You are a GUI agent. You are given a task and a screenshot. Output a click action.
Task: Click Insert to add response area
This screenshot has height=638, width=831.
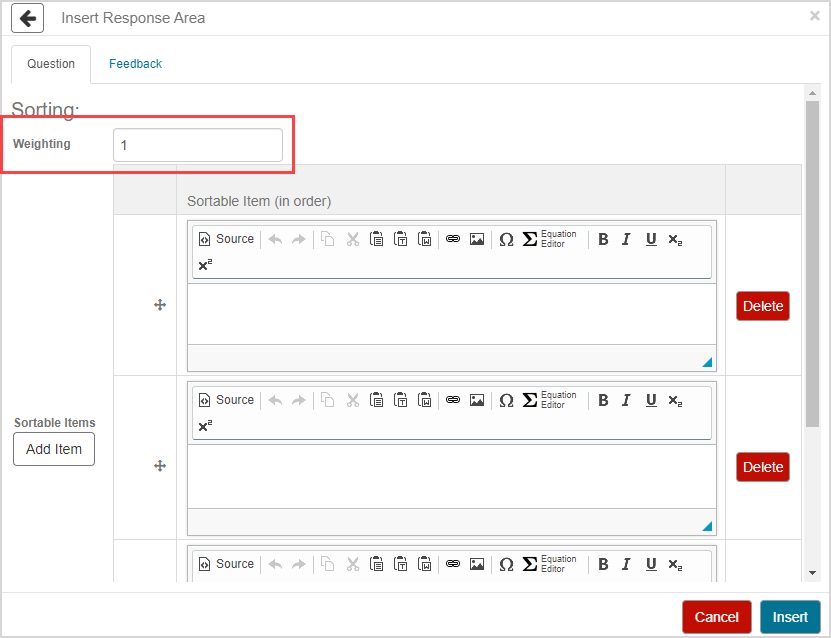point(789,617)
